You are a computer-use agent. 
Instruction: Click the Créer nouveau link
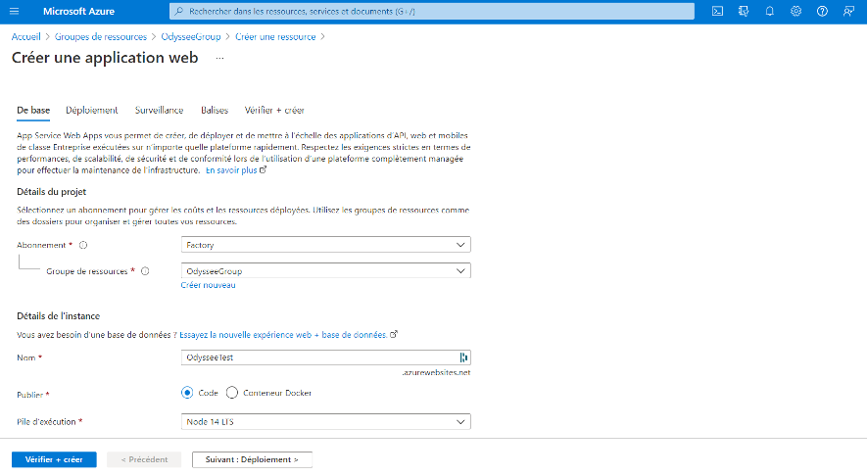208,285
